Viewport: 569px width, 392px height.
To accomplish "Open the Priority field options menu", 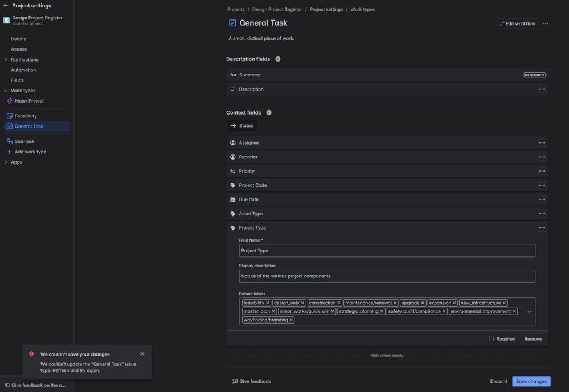I will [542, 171].
